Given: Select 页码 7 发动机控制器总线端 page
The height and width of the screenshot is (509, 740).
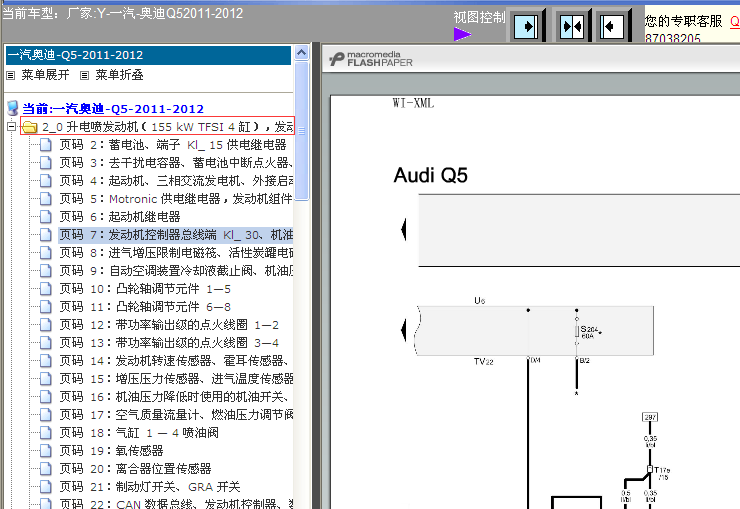Looking at the screenshot, I should pos(176,235).
